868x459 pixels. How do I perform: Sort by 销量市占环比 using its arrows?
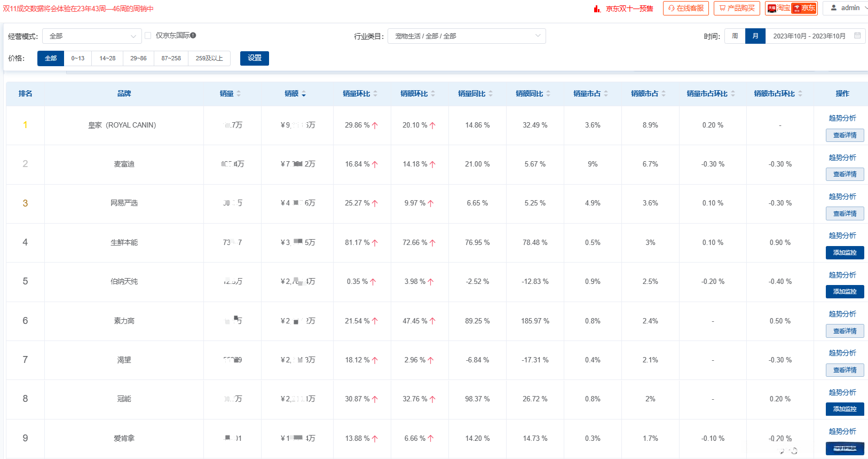(733, 94)
